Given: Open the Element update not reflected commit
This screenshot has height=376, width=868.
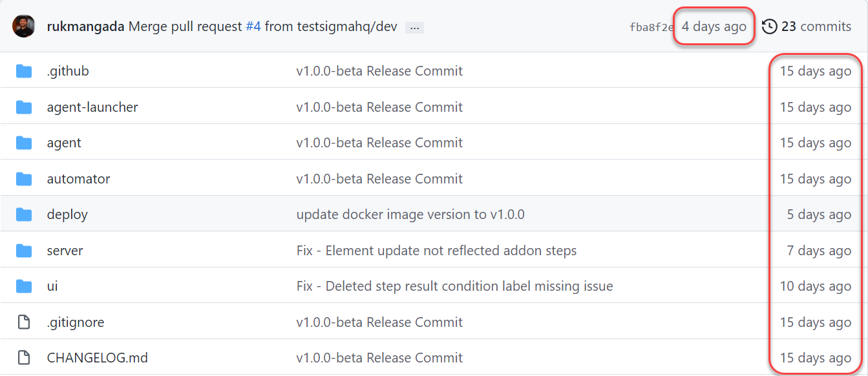Looking at the screenshot, I should coord(436,251).
